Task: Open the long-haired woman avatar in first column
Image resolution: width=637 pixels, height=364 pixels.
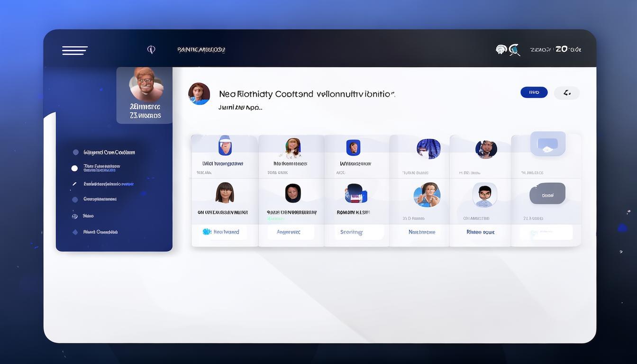Action: tap(225, 193)
